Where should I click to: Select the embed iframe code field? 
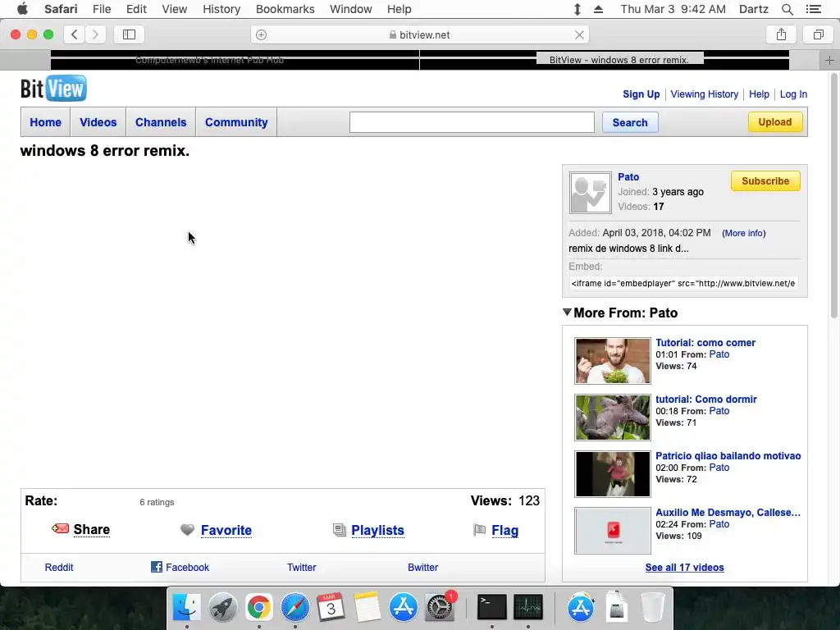click(683, 283)
